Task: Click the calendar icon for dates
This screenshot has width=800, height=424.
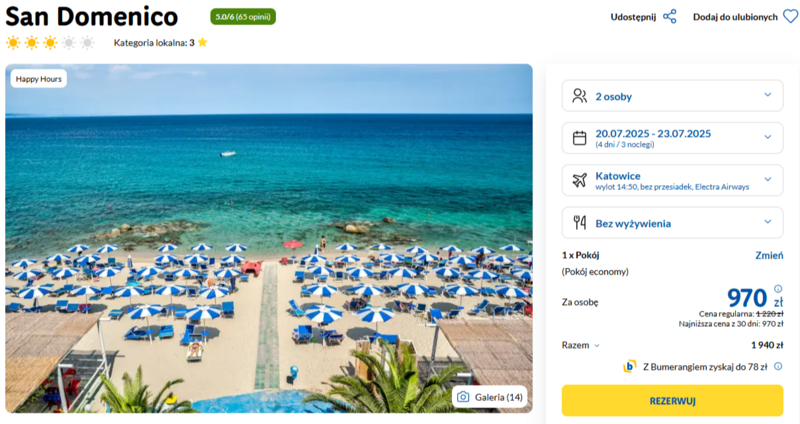Action: [x=579, y=138]
